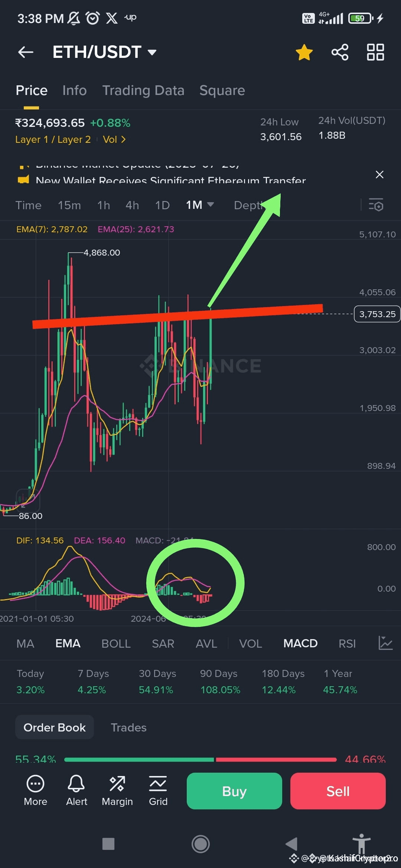
Task: Open the share icon
Action: pyautogui.click(x=340, y=52)
